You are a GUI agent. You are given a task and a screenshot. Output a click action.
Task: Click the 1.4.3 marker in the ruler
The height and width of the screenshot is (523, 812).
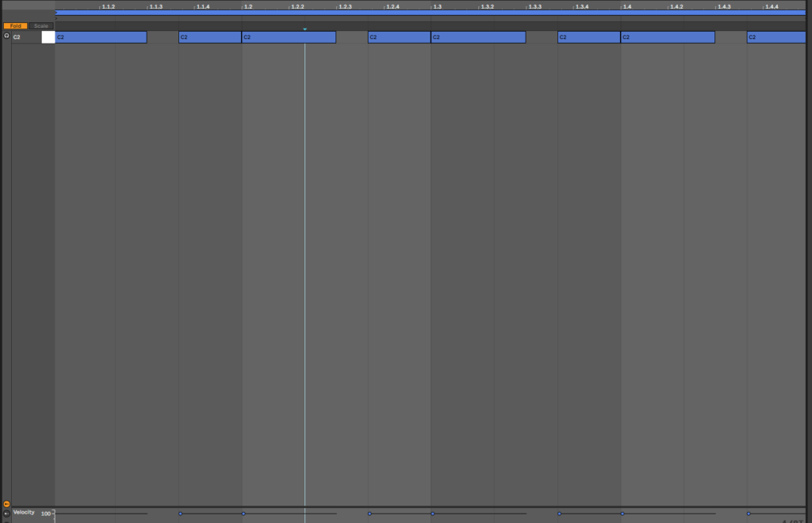723,7
